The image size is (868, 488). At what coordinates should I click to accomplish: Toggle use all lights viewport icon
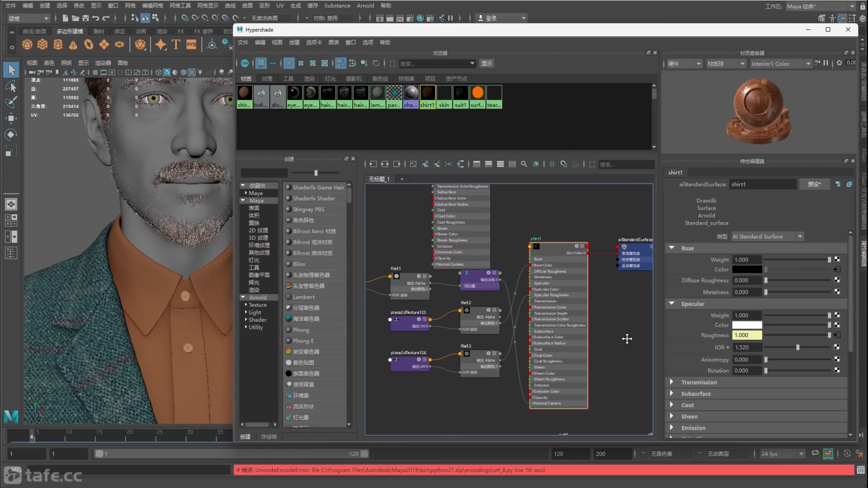[x=200, y=72]
